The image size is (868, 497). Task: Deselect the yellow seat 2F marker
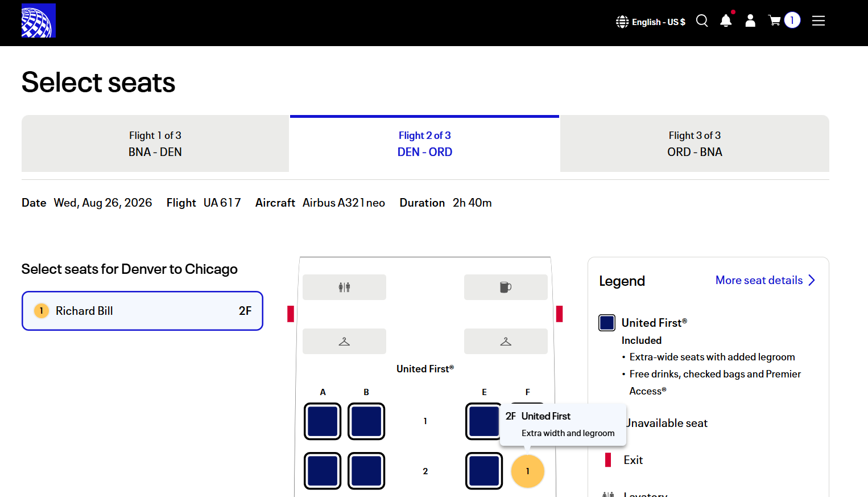tap(528, 471)
